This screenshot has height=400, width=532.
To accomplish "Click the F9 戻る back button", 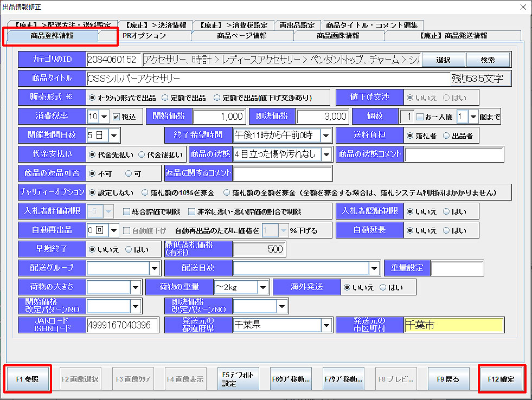I will click(x=448, y=379).
